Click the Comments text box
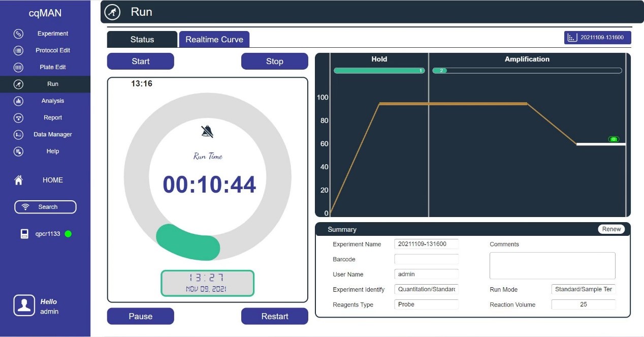 coord(553,265)
